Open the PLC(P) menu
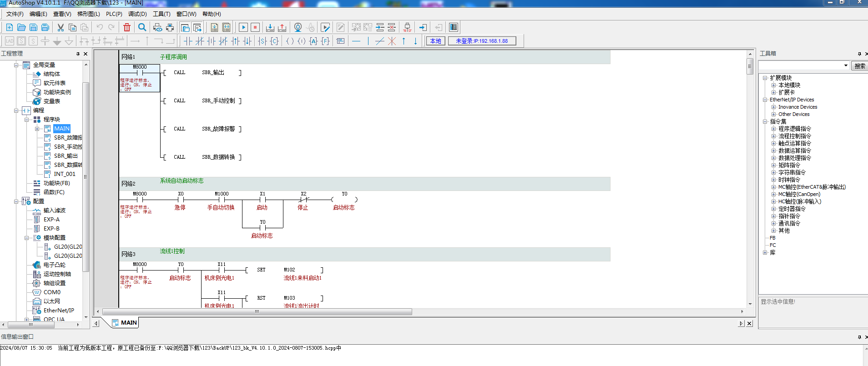Screen dimensions: 868x366 pos(114,14)
